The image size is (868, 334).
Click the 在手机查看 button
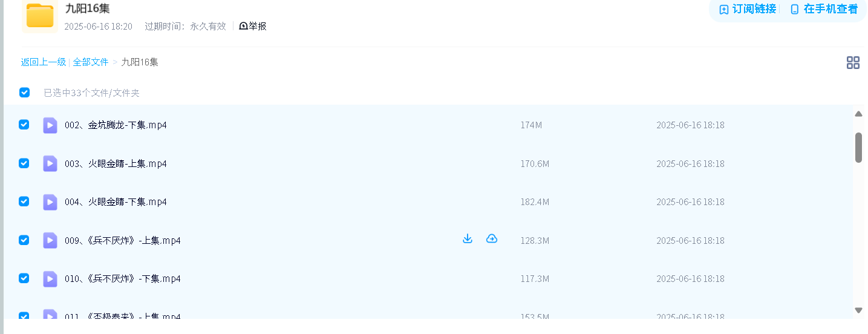pos(824,9)
